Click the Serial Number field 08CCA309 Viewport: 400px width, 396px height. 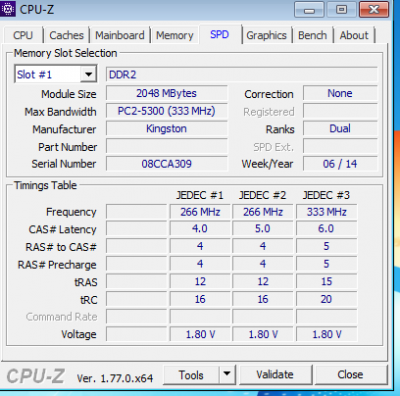pos(167,164)
